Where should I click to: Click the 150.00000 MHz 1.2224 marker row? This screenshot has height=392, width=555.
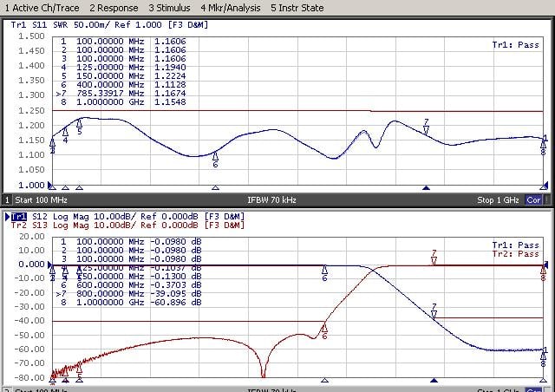tap(121, 76)
